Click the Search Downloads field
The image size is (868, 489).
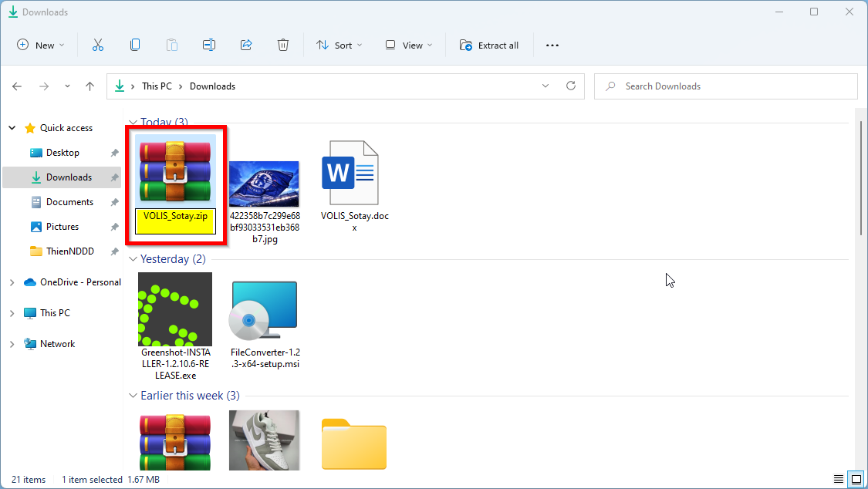726,86
